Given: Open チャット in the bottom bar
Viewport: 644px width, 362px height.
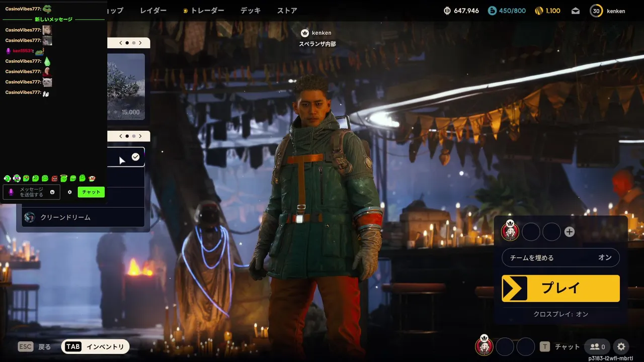Looking at the screenshot, I should point(568,346).
